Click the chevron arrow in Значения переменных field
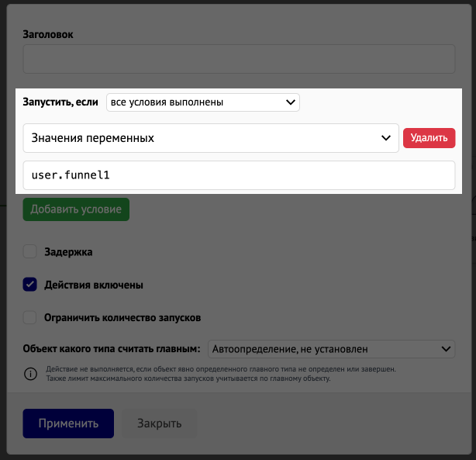This screenshot has width=476, height=460. (386, 138)
